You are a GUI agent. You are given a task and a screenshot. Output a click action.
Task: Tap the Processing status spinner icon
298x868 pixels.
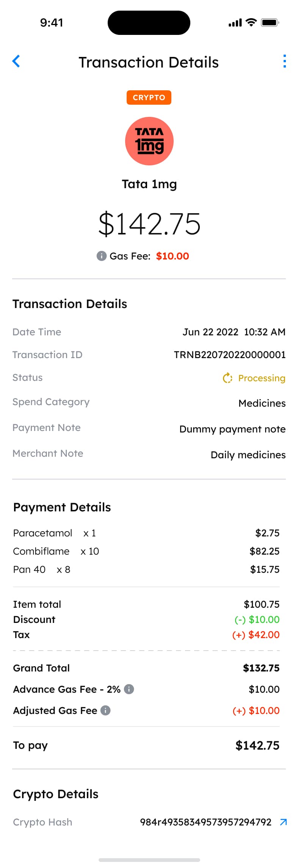227,378
